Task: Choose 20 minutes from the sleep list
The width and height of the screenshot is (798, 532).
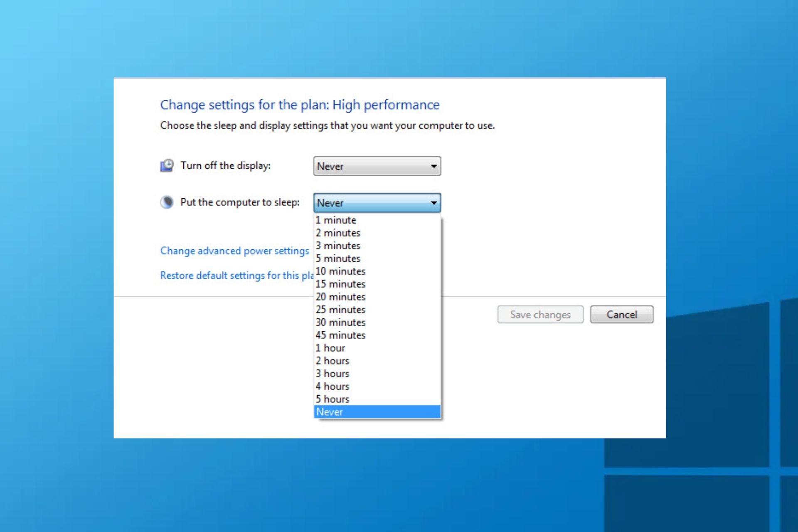Action: (x=377, y=297)
